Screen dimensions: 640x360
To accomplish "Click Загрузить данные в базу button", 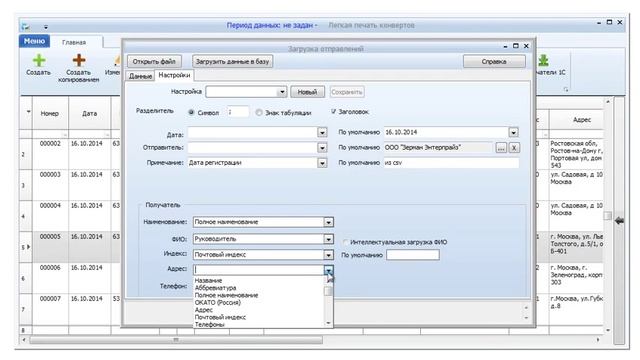I will pos(232,62).
